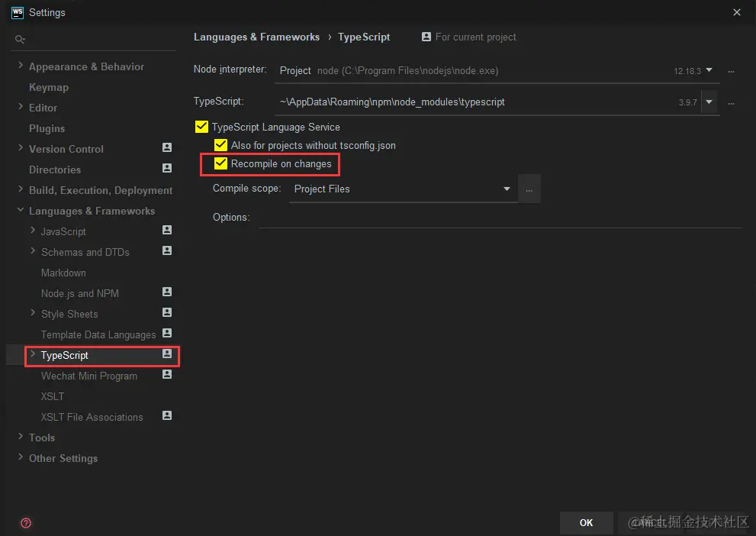Click OK to confirm settings
The image size is (756, 536).
[x=587, y=523]
